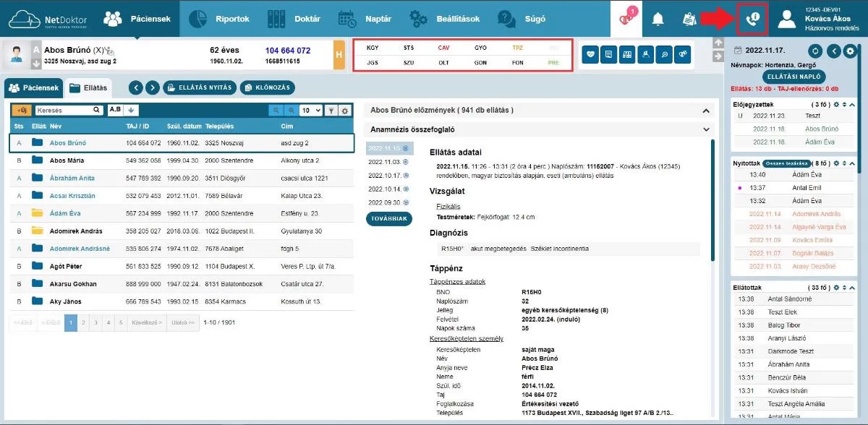Open the Beállítások main menu
Image resolution: width=868 pixels, height=425 pixels.
click(x=445, y=19)
